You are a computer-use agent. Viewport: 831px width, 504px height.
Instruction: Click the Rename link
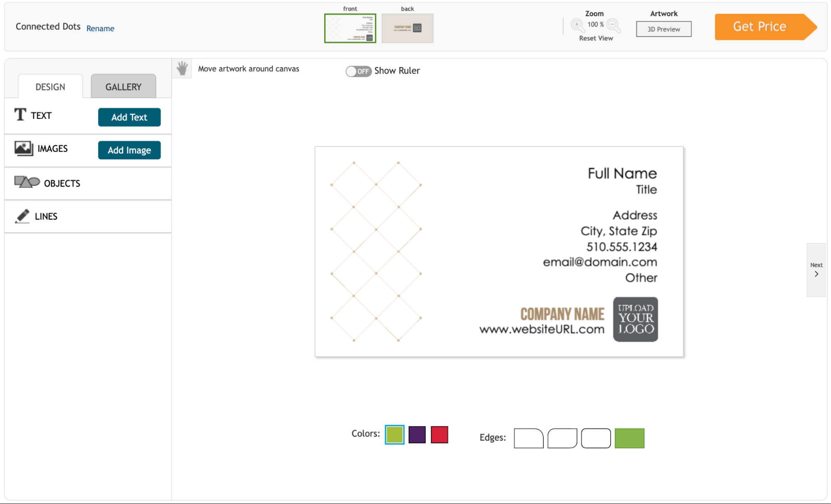100,28
